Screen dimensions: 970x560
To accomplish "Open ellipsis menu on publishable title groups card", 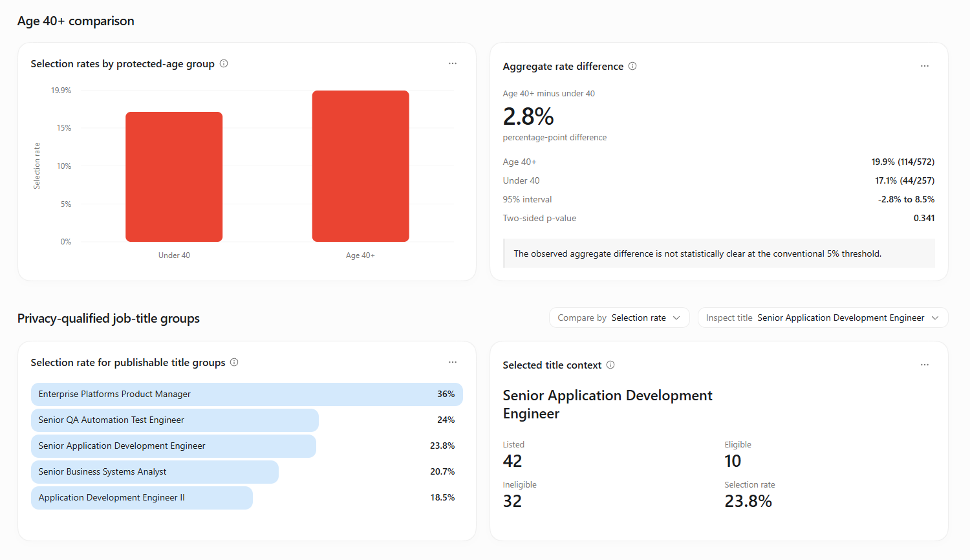I will [x=453, y=362].
